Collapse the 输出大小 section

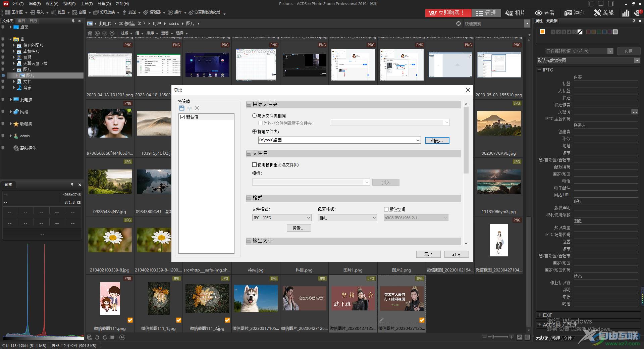click(249, 241)
